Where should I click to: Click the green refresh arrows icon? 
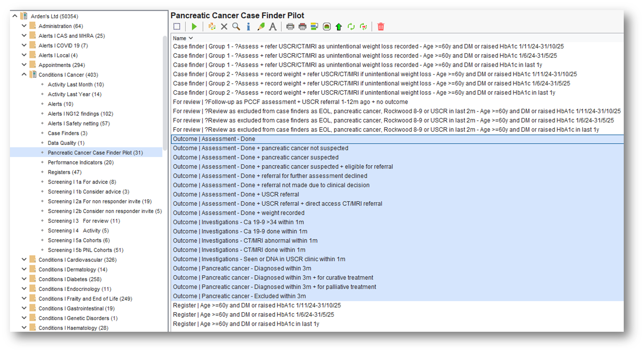tap(351, 27)
